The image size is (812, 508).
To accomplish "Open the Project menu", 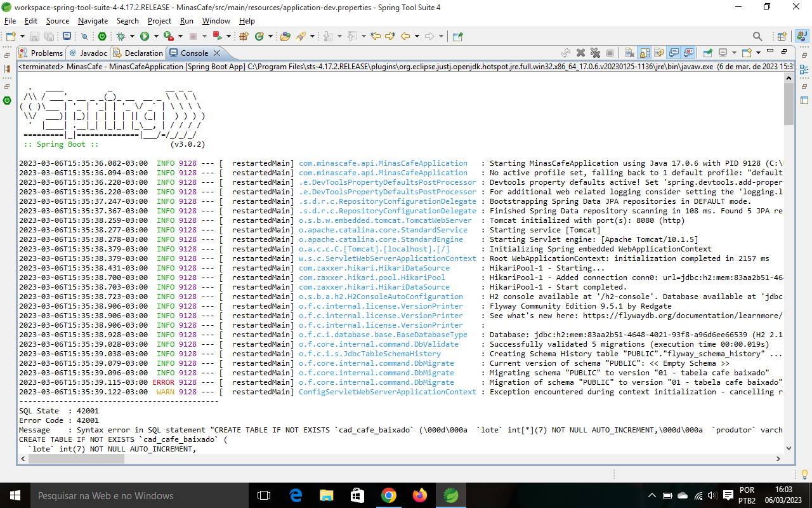I will [159, 21].
